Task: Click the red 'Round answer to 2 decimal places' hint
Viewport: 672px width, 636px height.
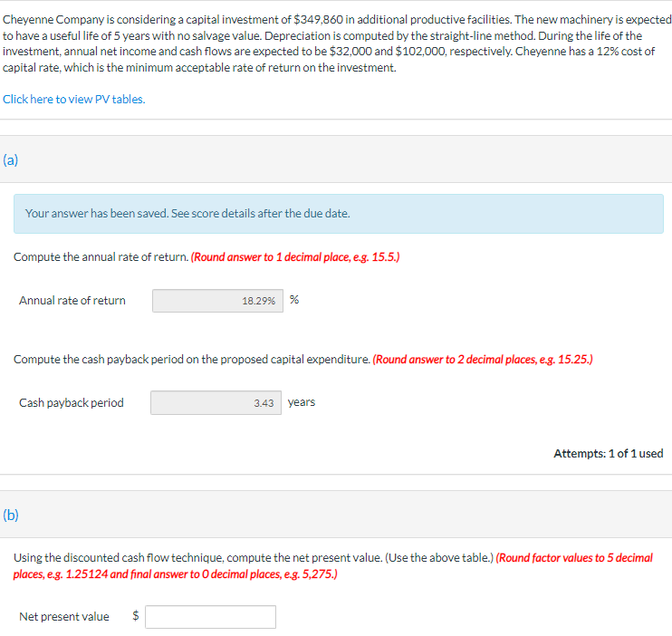Action: (x=483, y=360)
